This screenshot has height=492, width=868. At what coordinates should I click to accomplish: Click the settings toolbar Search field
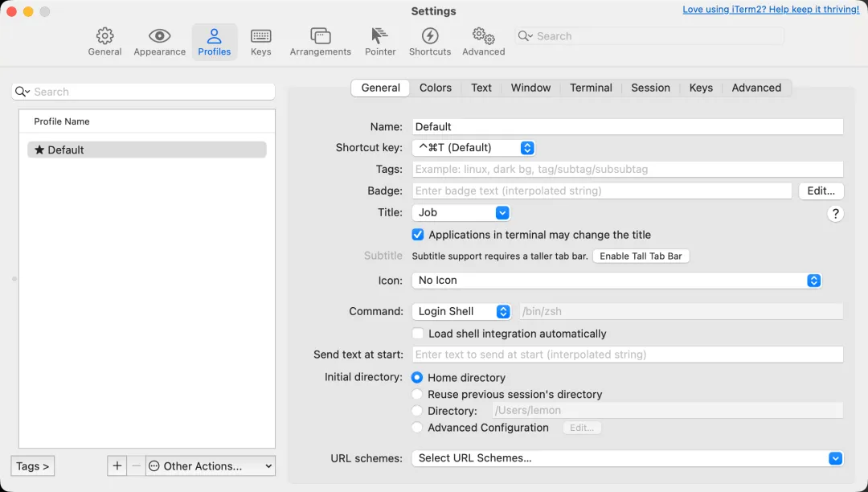coord(649,36)
